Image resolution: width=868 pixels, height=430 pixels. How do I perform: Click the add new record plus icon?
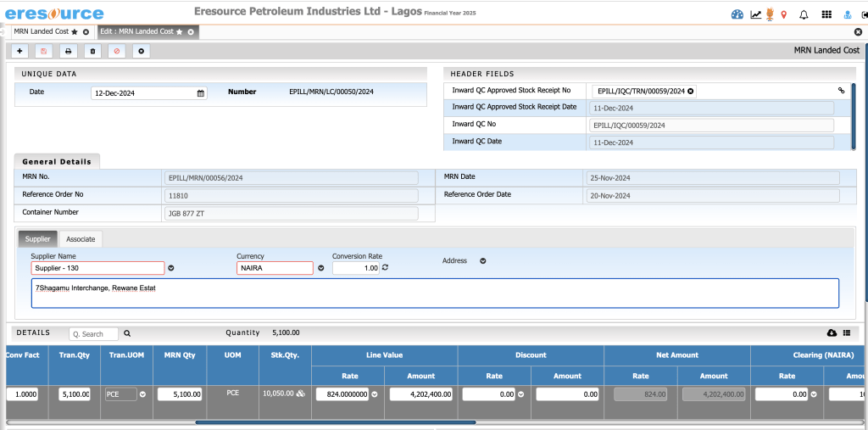tap(19, 52)
